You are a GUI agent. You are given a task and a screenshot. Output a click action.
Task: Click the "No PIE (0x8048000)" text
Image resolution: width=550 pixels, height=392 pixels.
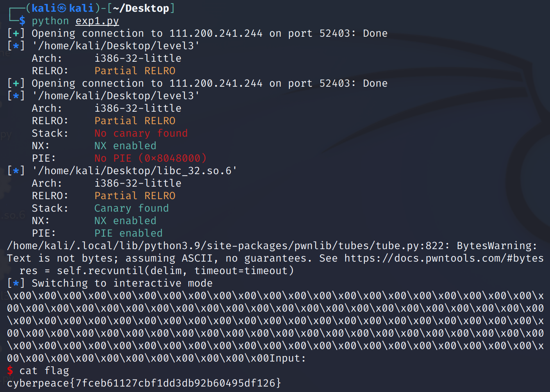150,158
